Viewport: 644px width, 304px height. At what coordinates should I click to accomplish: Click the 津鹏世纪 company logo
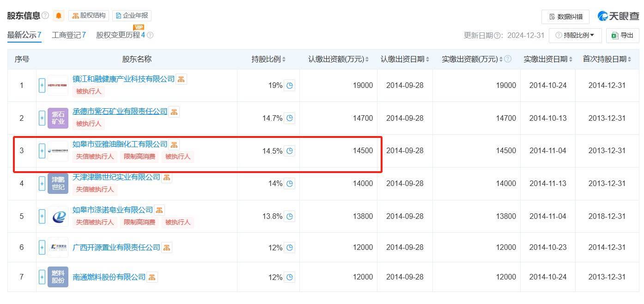coord(58,184)
